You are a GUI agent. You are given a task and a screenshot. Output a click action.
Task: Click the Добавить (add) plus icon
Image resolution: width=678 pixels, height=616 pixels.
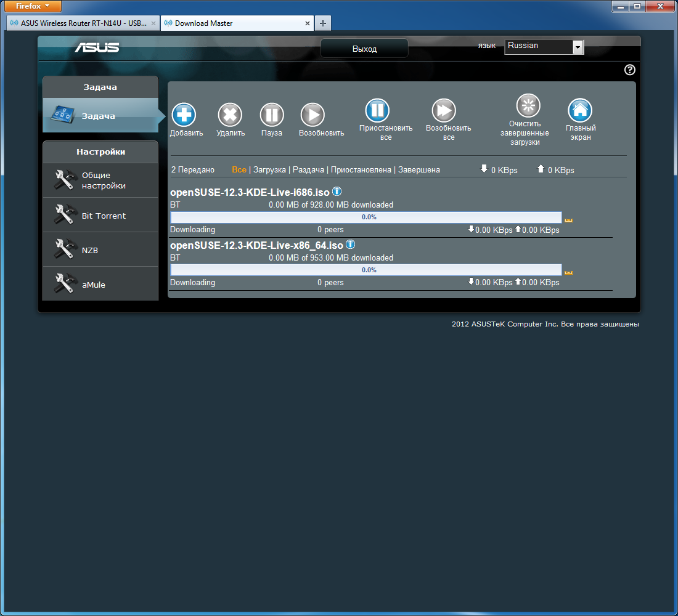coord(184,115)
